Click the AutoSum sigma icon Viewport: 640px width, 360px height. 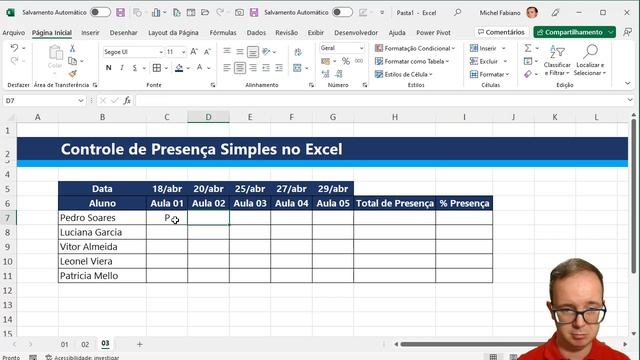pyautogui.click(x=528, y=48)
